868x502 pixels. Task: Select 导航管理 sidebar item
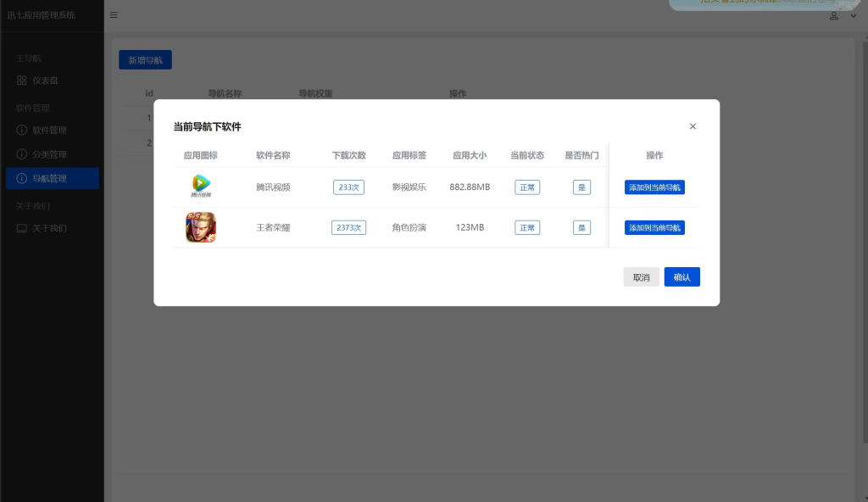click(x=48, y=179)
